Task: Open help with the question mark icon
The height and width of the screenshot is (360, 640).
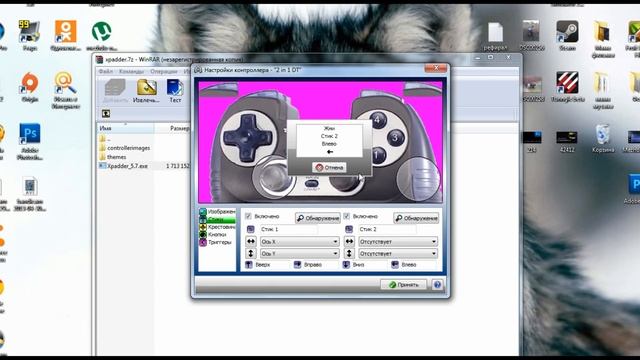Action: (x=437, y=284)
